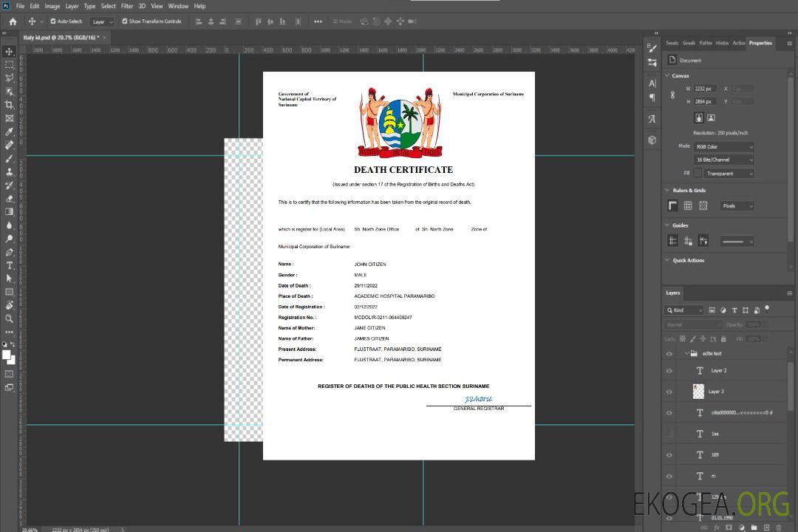Hide Layer 3 using eye icon
The image size is (798, 532).
669,392
